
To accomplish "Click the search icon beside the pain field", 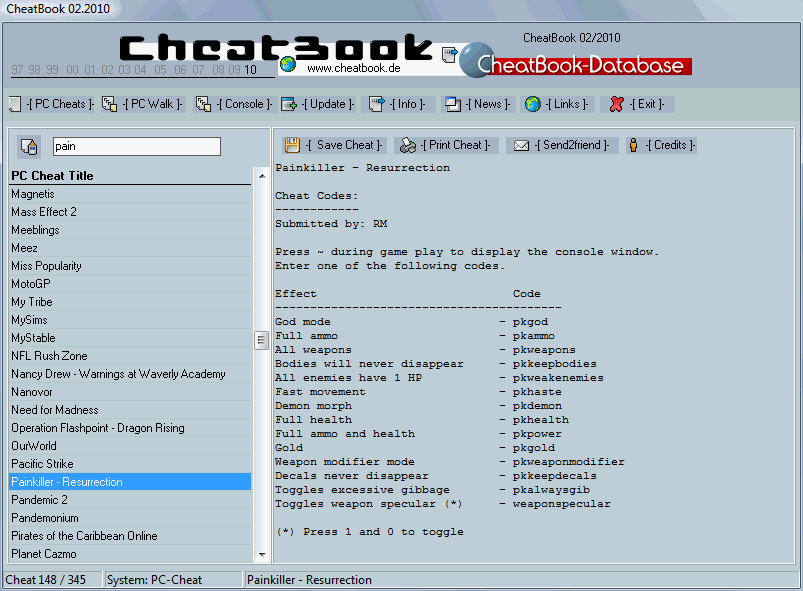I will [x=29, y=146].
